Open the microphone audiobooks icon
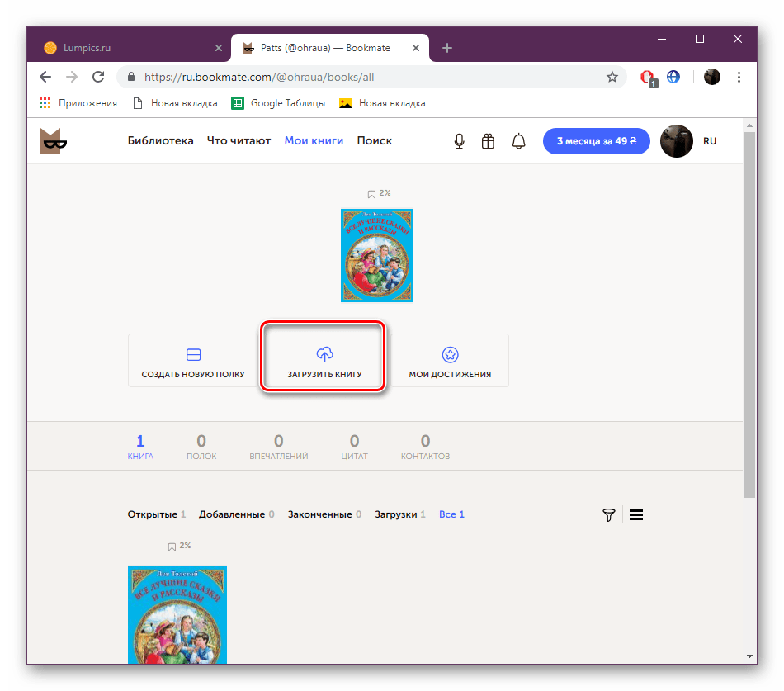Screen dimensions: 784x691 pos(459,141)
